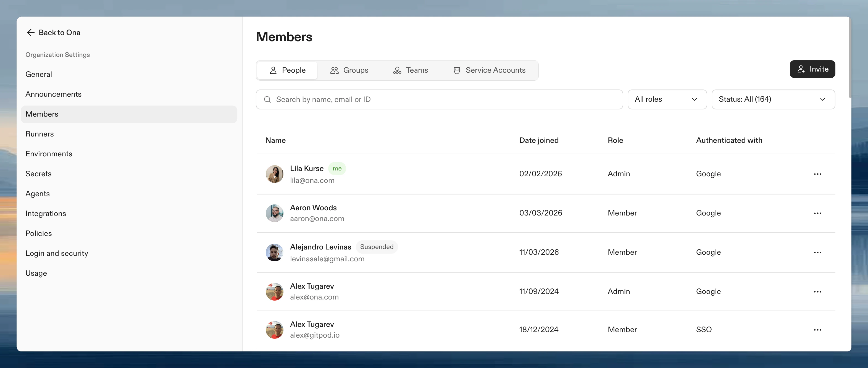Click the back arrow next to Back to Ona
The image size is (868, 368).
coord(31,32)
